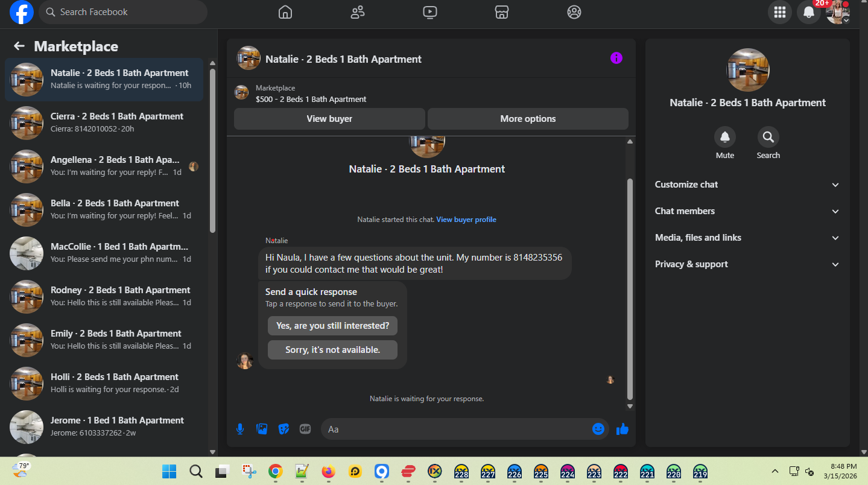Open Jerome's 1 Bed 1 Bath conversation
This screenshot has height=485, width=868.
click(x=104, y=427)
